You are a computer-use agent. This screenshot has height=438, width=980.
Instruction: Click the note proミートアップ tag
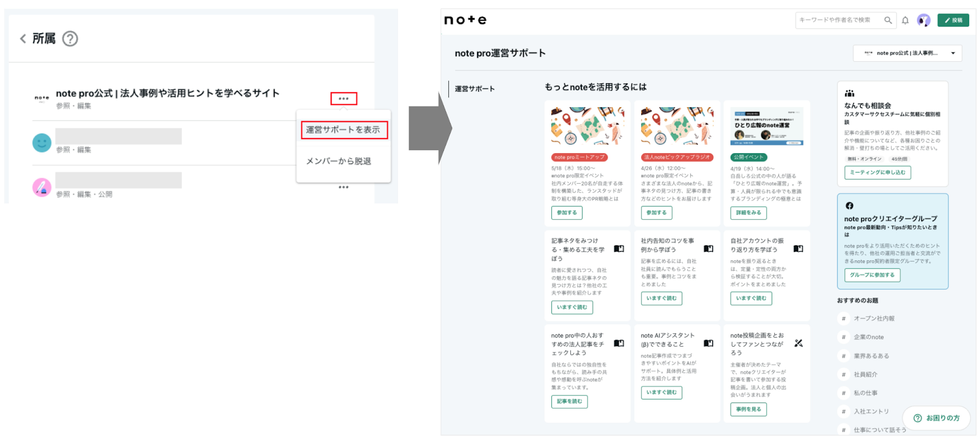[579, 157]
